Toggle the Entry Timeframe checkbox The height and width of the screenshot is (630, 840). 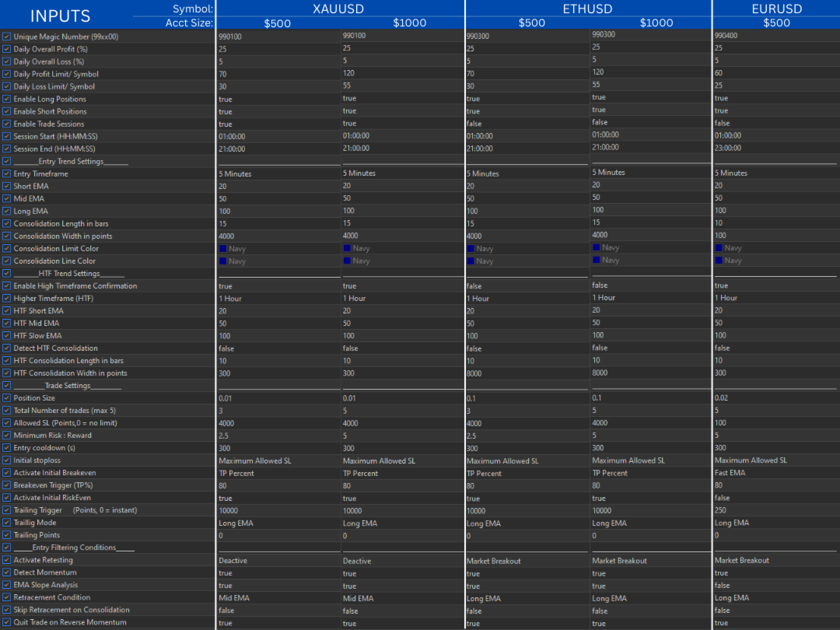click(6, 173)
